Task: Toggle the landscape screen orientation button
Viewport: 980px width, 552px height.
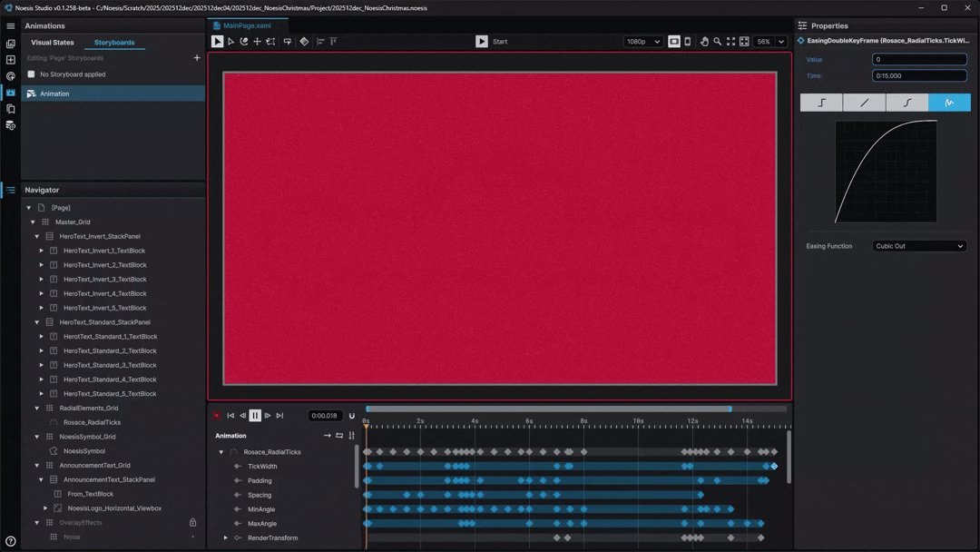Action: [x=673, y=41]
